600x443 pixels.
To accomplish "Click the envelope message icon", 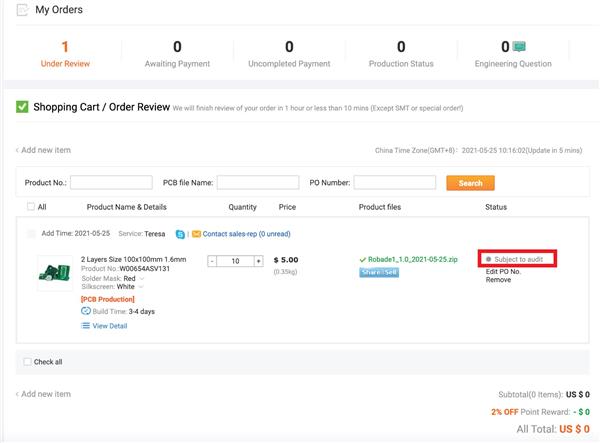I will (x=196, y=234).
